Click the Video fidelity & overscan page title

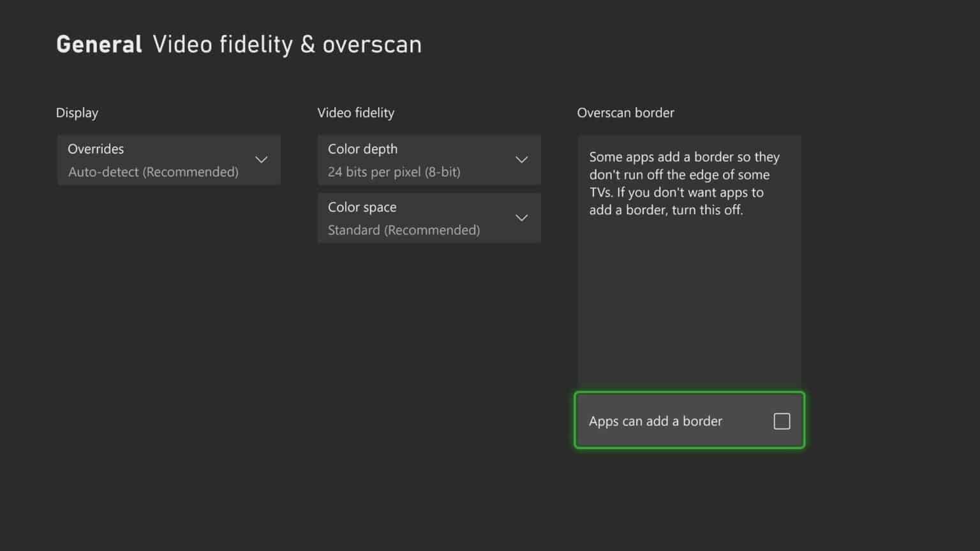coord(286,43)
